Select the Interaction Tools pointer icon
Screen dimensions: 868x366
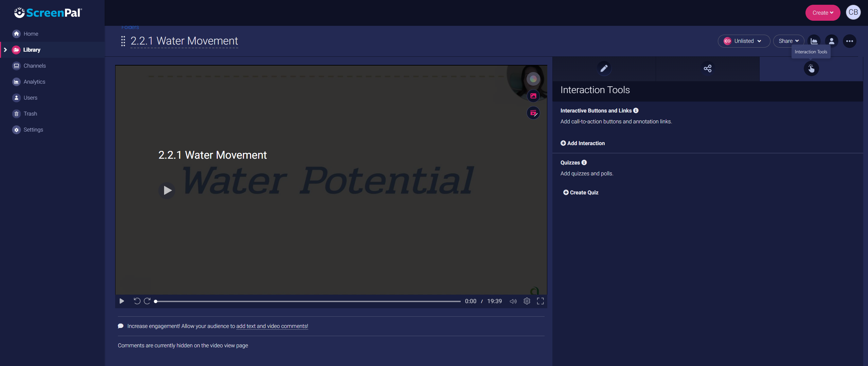[811, 69]
